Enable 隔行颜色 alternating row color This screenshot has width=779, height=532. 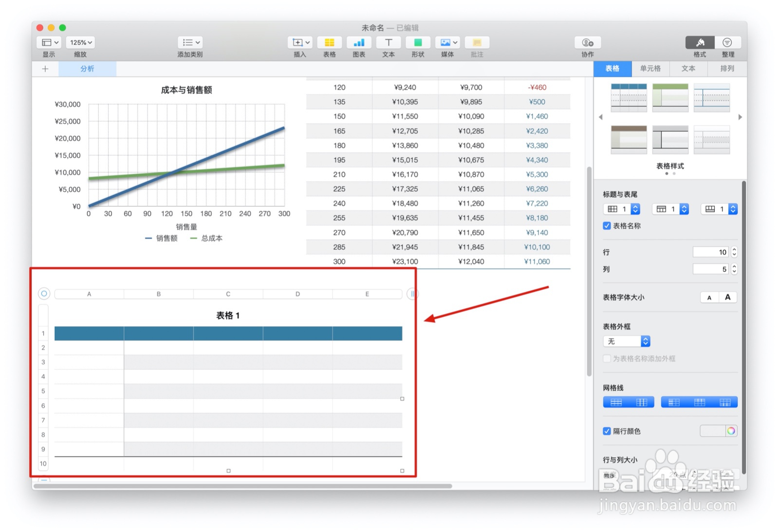click(x=607, y=431)
